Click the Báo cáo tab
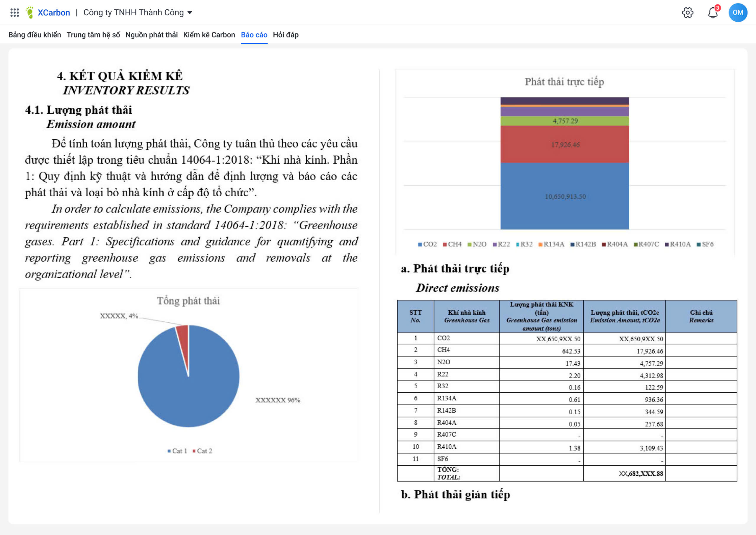The width and height of the screenshot is (756, 535). click(254, 35)
